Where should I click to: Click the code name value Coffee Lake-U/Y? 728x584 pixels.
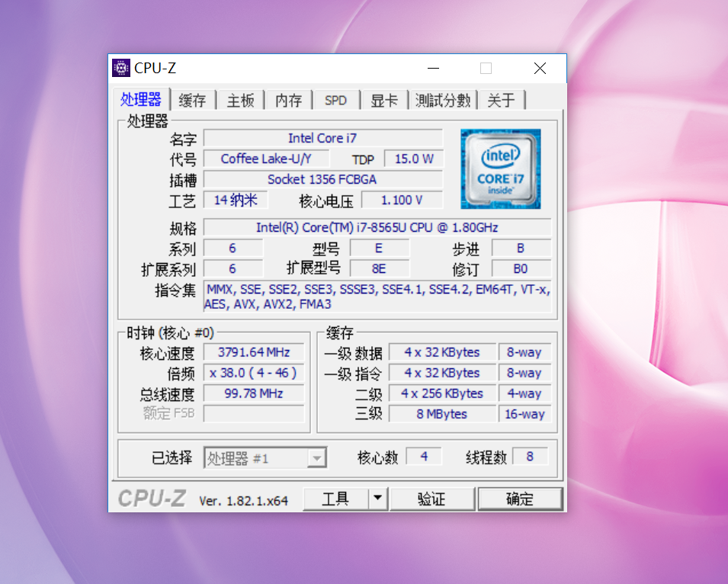pos(267,159)
